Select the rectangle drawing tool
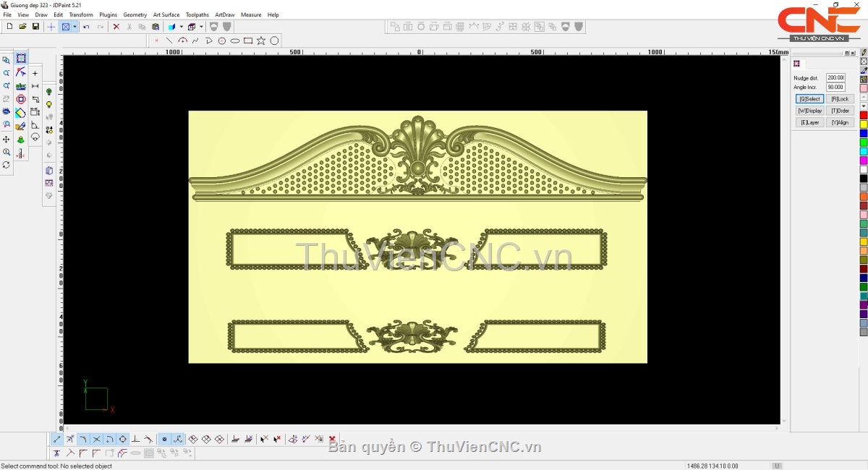This screenshot has width=868, height=470. click(248, 40)
